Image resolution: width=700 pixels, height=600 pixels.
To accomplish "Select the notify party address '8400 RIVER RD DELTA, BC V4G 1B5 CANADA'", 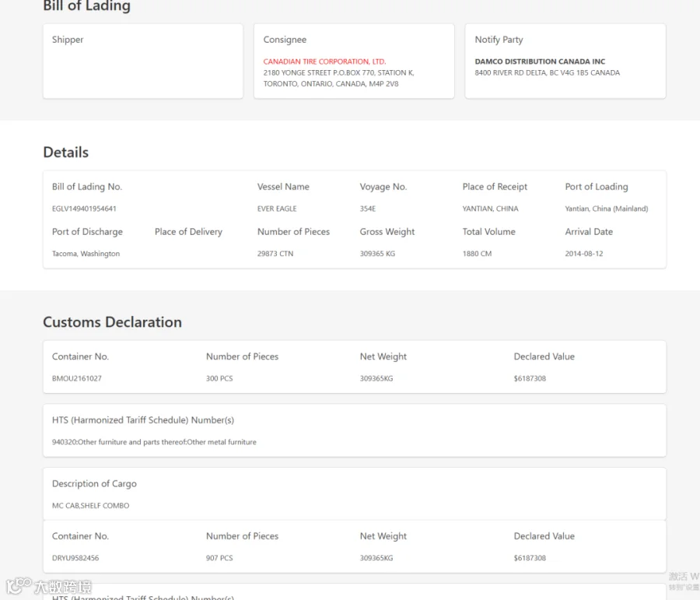I will (x=547, y=73).
